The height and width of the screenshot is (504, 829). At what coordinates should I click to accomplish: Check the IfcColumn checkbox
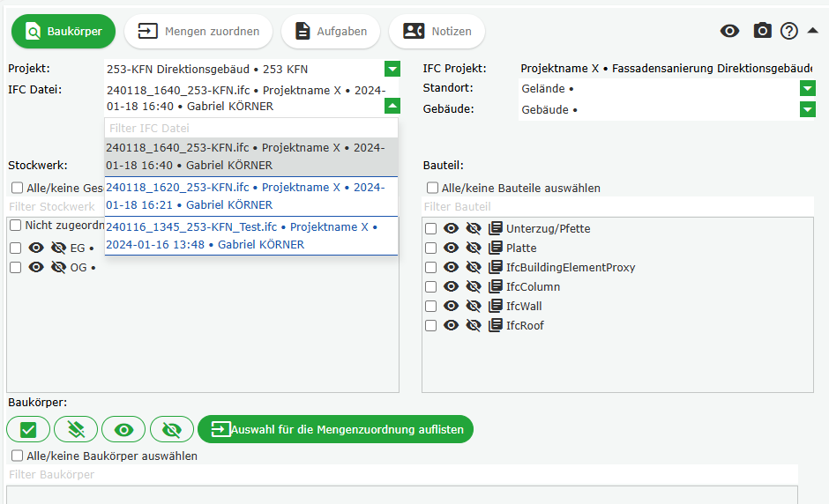pyautogui.click(x=431, y=287)
